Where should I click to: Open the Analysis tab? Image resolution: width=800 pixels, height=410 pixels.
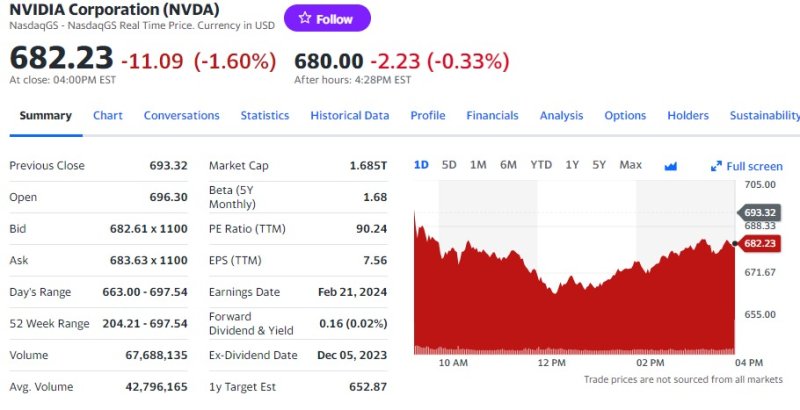click(x=561, y=115)
